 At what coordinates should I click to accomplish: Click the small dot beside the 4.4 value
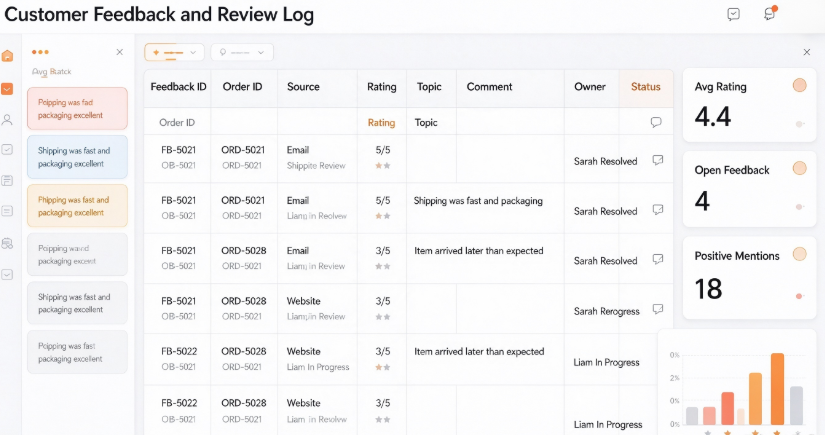tap(799, 124)
